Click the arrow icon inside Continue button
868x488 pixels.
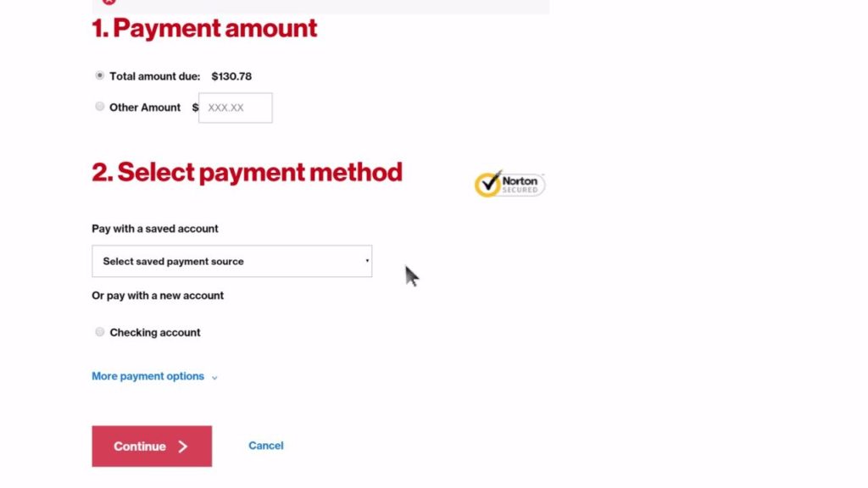(183, 446)
